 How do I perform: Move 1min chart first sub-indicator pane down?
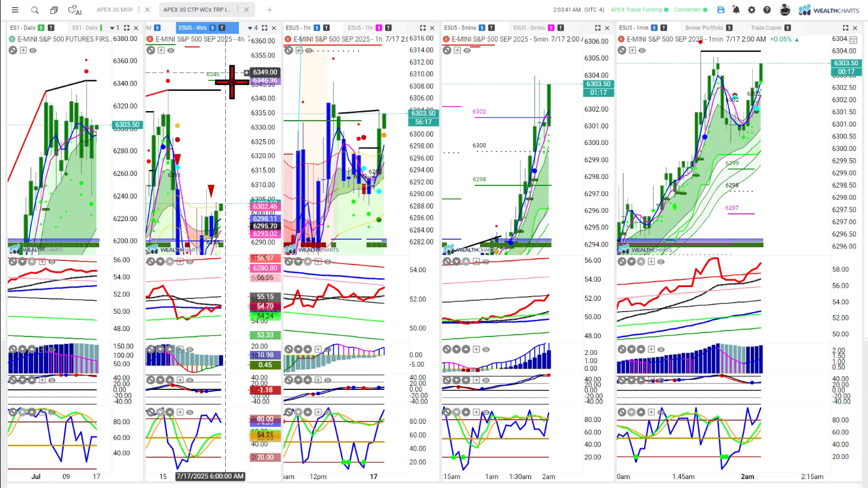coord(632,262)
